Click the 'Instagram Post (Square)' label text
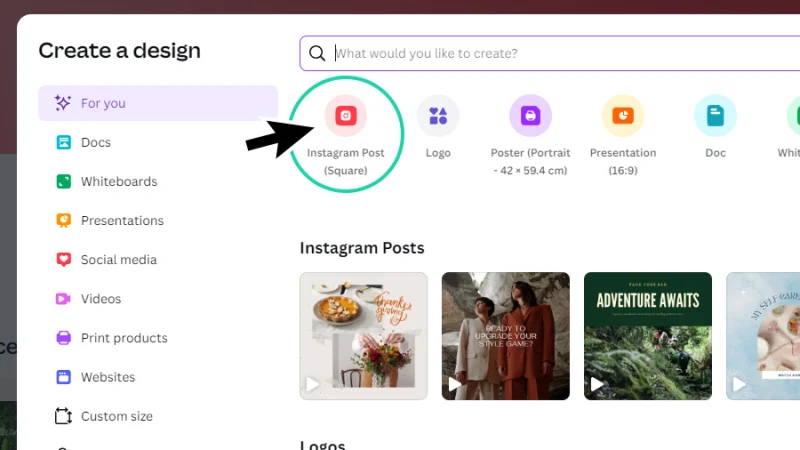Screen dimensions: 800x450 tap(345, 161)
